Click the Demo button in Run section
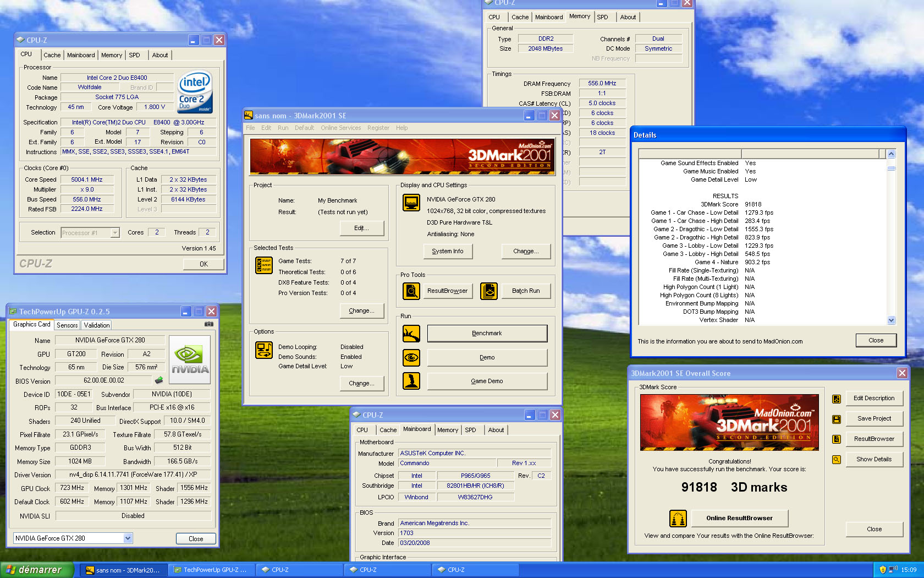924x578 pixels. (x=487, y=358)
